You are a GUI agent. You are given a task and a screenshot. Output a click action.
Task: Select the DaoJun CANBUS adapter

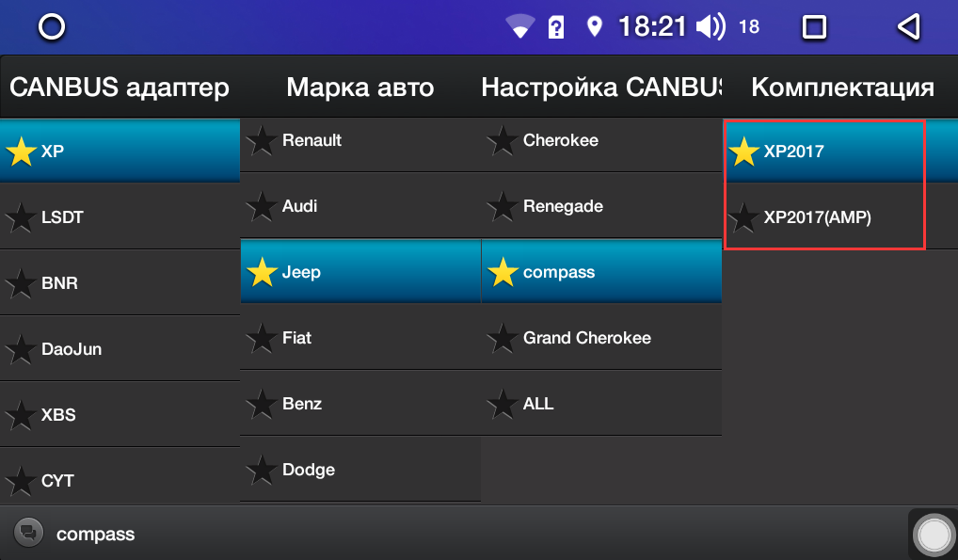[120, 348]
